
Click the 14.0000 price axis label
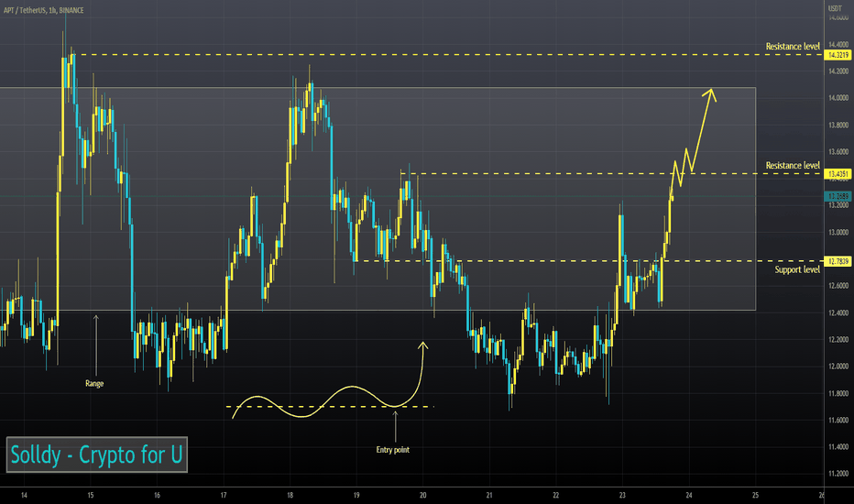pyautogui.click(x=838, y=98)
